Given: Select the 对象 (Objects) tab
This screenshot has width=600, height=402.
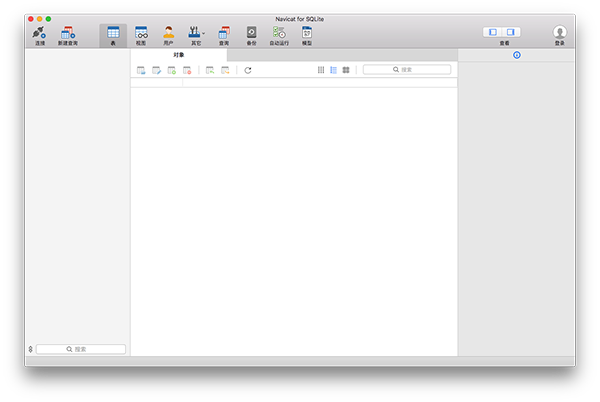Looking at the screenshot, I should [179, 55].
